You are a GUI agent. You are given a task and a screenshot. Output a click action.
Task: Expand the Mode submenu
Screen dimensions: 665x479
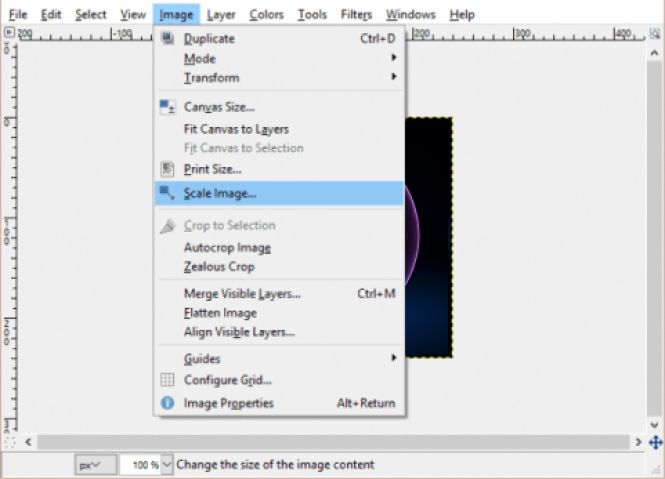click(279, 58)
